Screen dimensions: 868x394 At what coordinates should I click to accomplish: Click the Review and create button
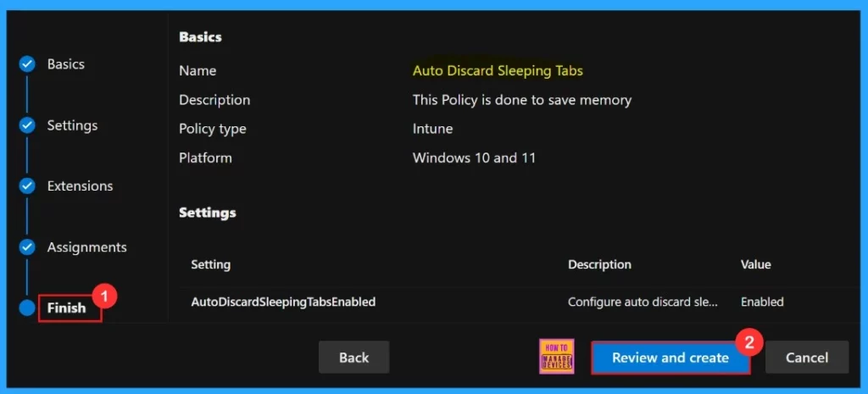point(670,358)
